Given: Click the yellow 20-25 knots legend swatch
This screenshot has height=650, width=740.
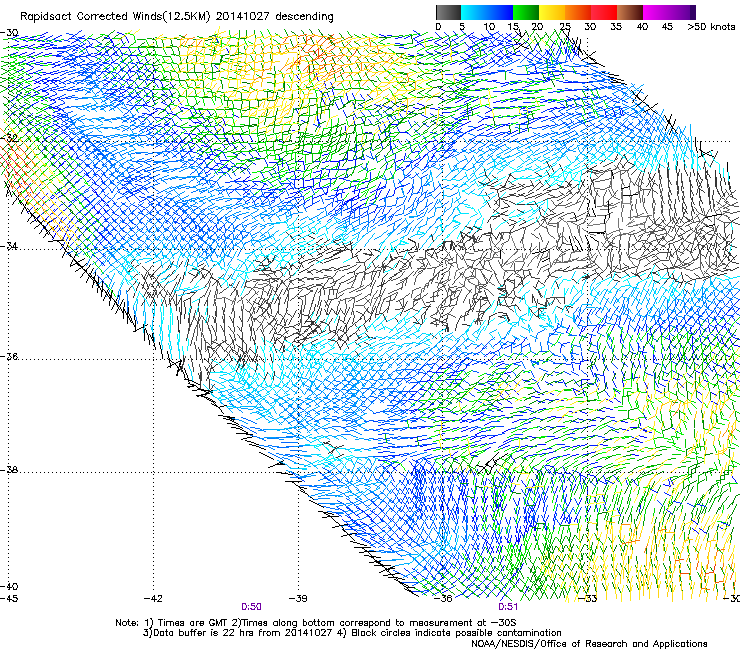Looking at the screenshot, I should [552, 12].
